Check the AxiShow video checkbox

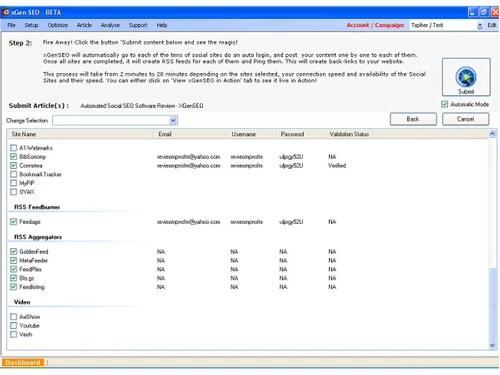coord(13,317)
